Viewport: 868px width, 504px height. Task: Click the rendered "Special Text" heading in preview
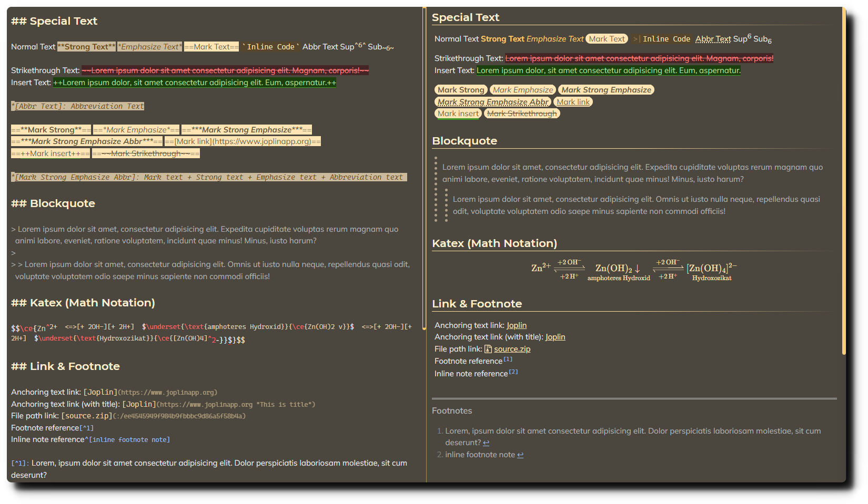(x=466, y=17)
